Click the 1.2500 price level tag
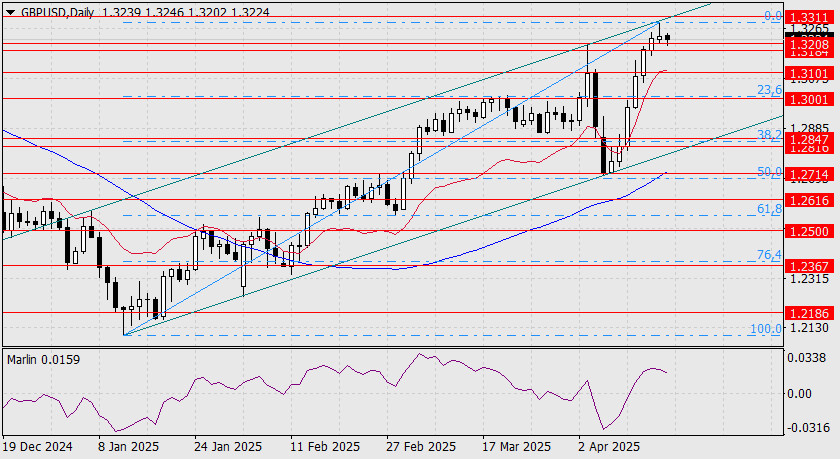Screen dimensions: 840x459 809,231
